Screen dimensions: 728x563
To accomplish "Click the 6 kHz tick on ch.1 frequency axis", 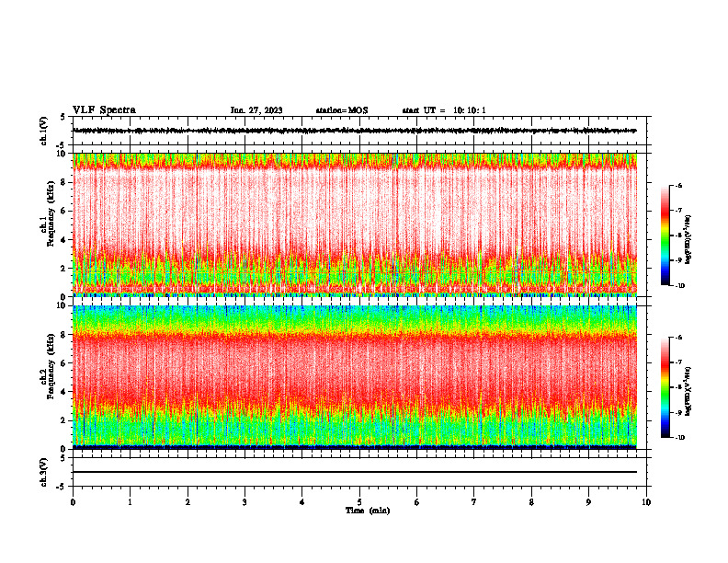I will [x=64, y=211].
